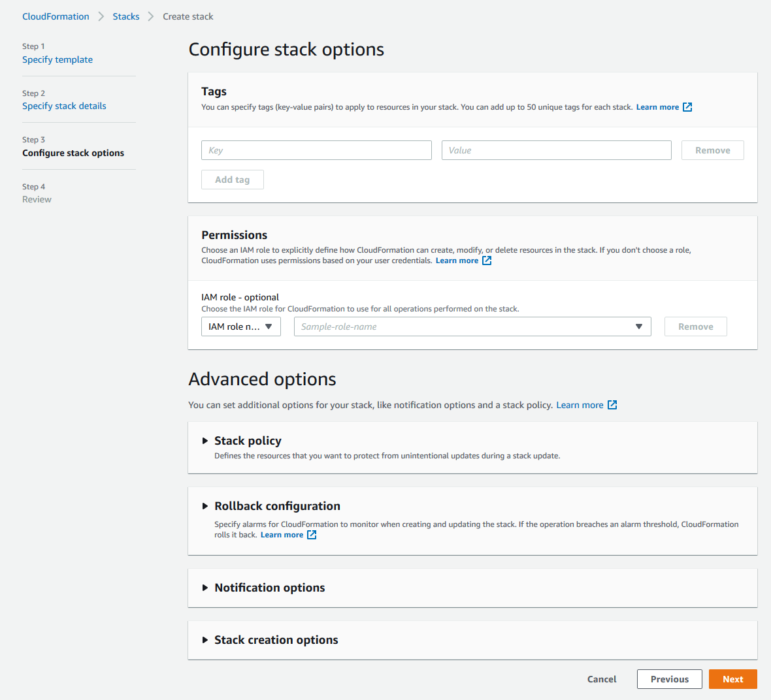
Task: Go to CloudFormation breadcrumb
Action: click(x=56, y=16)
